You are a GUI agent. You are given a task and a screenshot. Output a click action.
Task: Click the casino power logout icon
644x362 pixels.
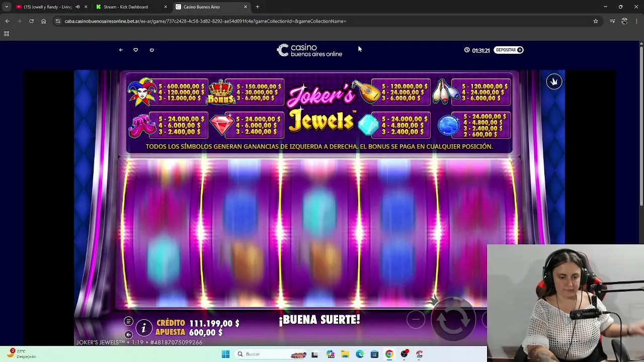(x=151, y=50)
